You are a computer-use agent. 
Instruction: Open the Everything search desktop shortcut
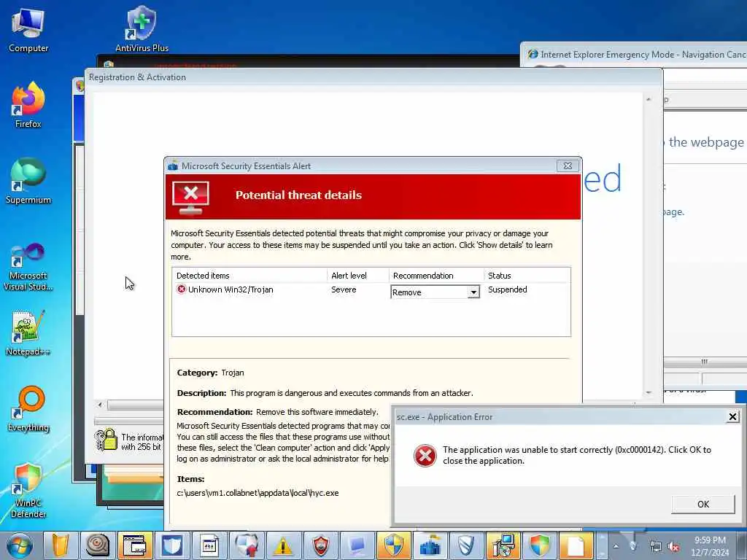coord(28,409)
